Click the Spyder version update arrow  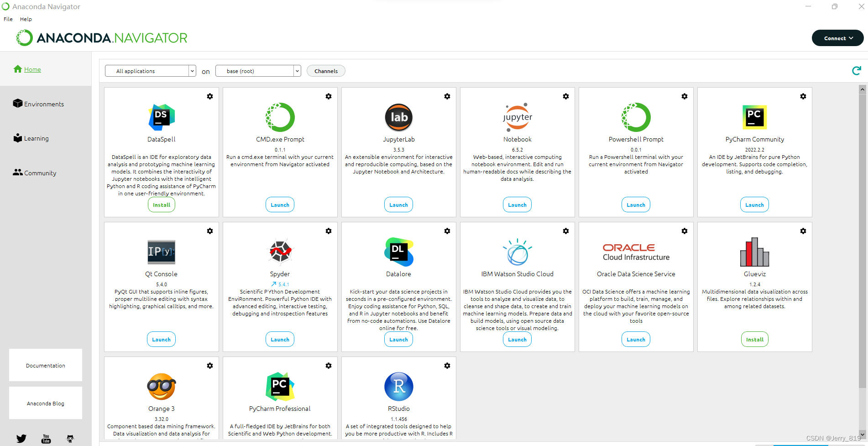(x=274, y=284)
